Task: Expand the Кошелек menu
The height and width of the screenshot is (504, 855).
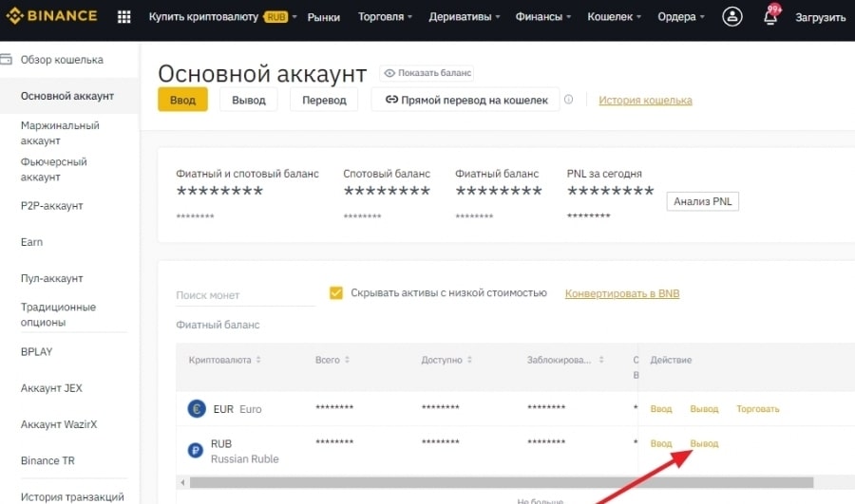Action: pos(614,17)
